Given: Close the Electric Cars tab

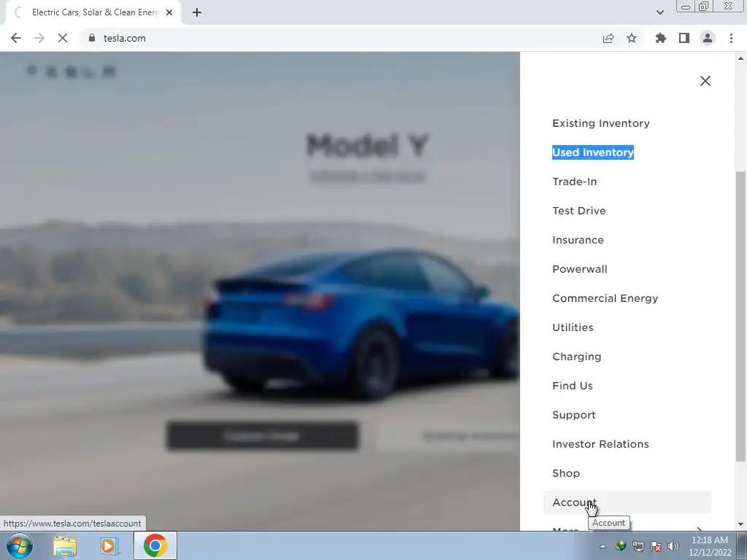Looking at the screenshot, I should pos(169,12).
